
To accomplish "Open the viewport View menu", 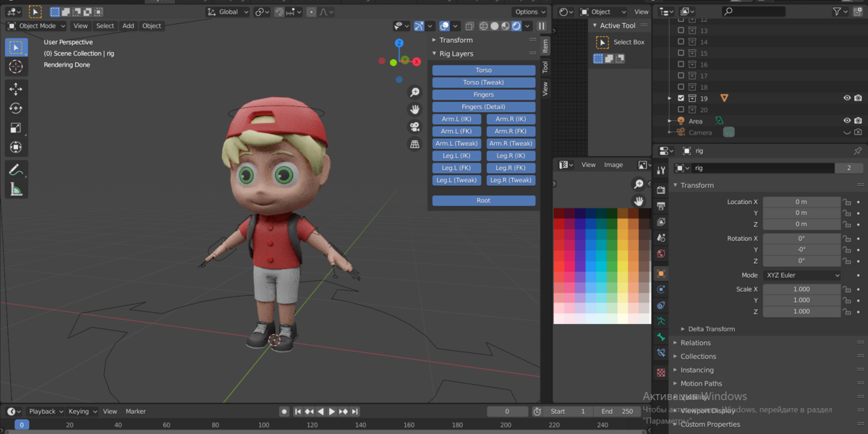I will 80,26.
